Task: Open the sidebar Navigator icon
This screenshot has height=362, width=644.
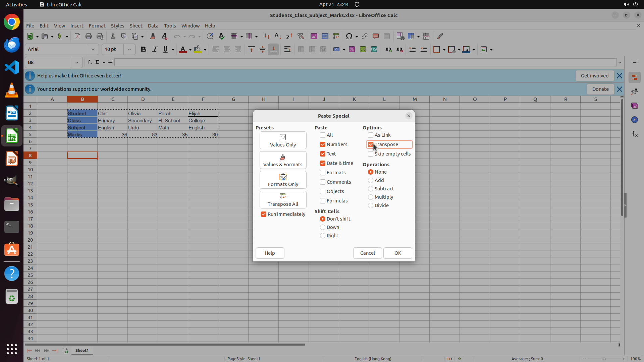Action: coord(634,120)
